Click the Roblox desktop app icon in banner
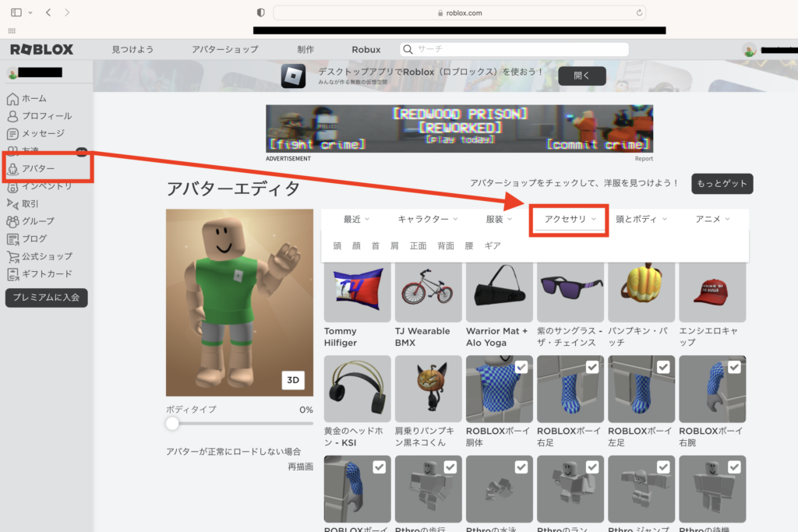 click(294, 76)
